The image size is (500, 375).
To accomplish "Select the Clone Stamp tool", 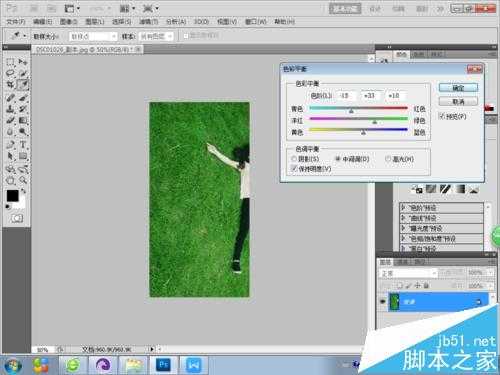I will [x=10, y=109].
